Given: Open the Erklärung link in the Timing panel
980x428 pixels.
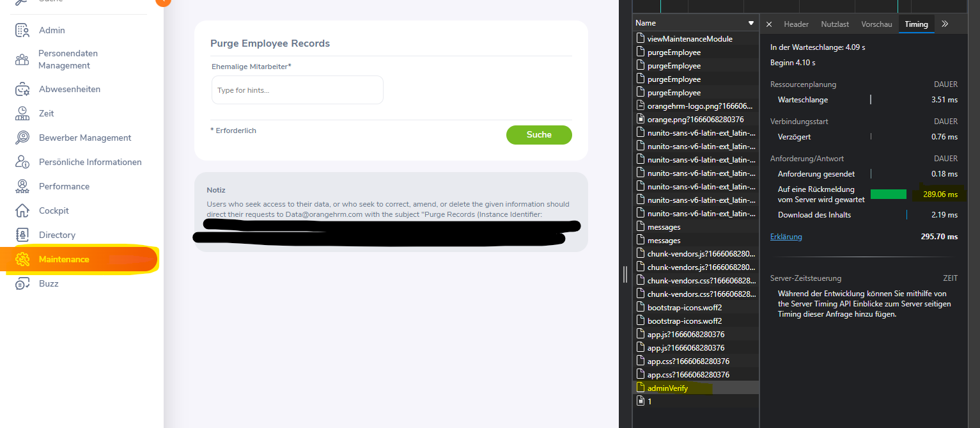Looking at the screenshot, I should coord(786,236).
